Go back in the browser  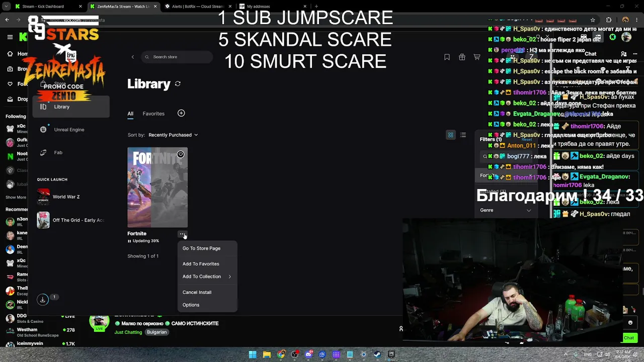(x=7, y=20)
